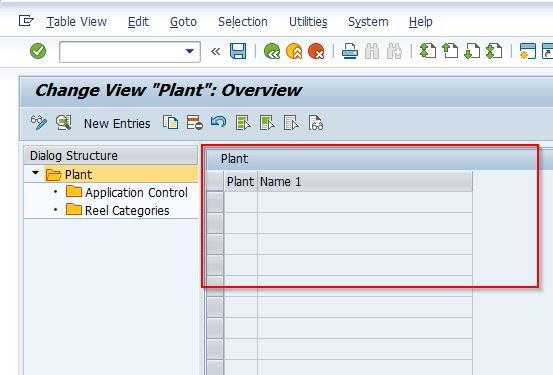Go to Next Page icon
The image size is (553, 375).
472,51
